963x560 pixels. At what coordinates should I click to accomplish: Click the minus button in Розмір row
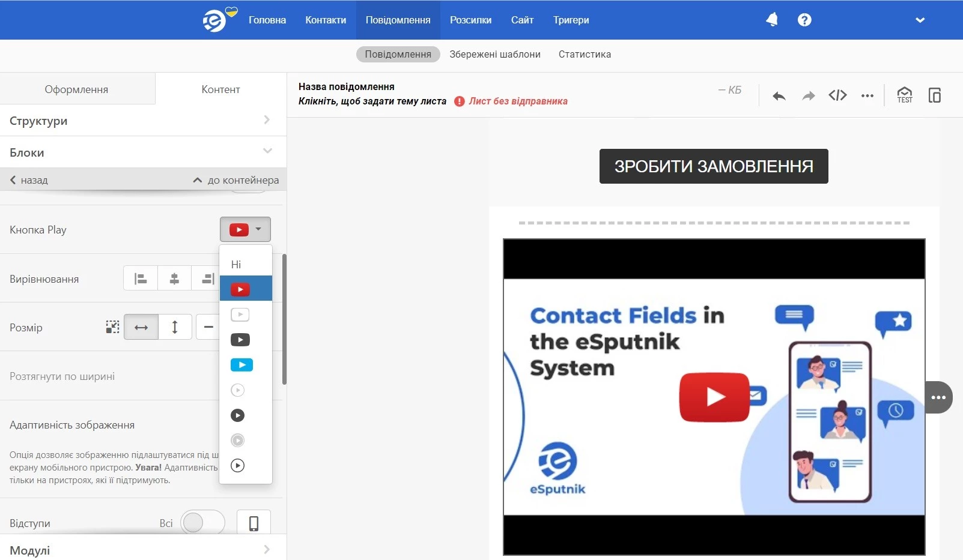(x=208, y=327)
